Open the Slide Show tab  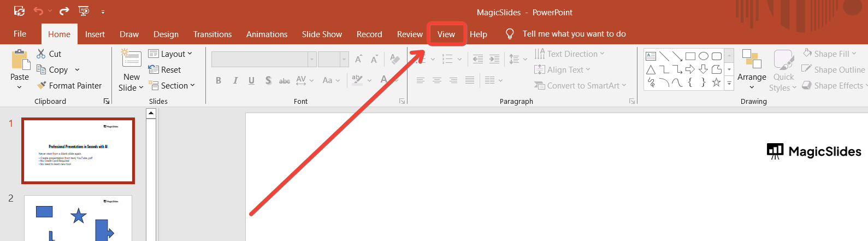click(322, 34)
